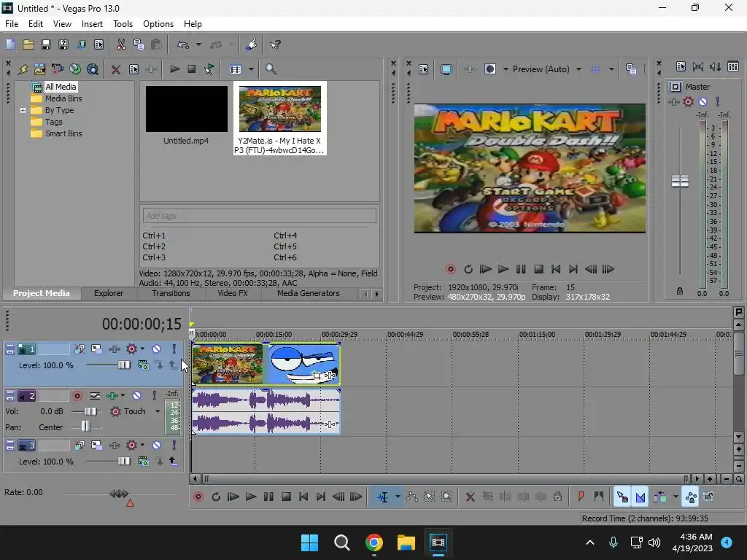Mute audio Track 2

[136, 396]
